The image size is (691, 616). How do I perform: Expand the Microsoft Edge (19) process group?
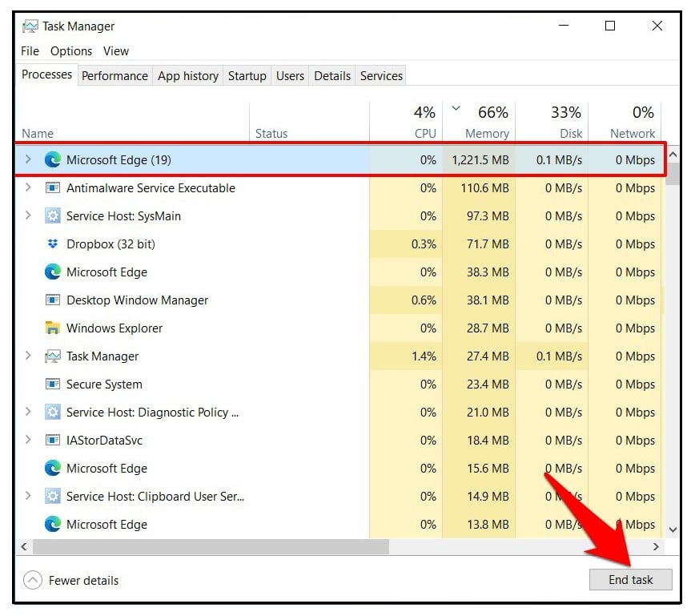click(x=28, y=159)
